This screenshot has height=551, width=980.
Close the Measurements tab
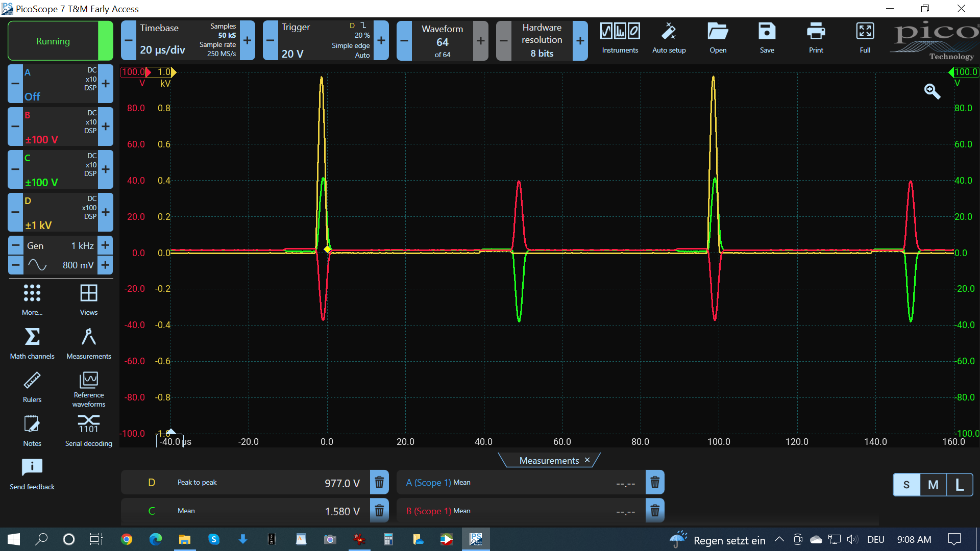pos(587,460)
